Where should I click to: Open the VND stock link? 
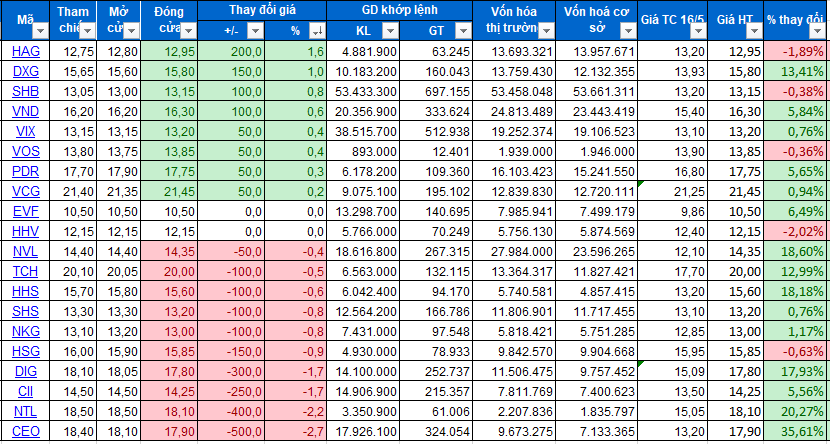(26, 112)
